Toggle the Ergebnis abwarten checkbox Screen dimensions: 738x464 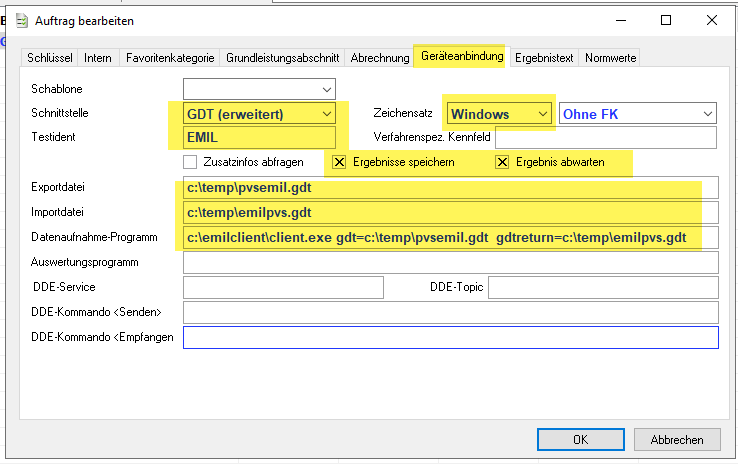pos(502,162)
